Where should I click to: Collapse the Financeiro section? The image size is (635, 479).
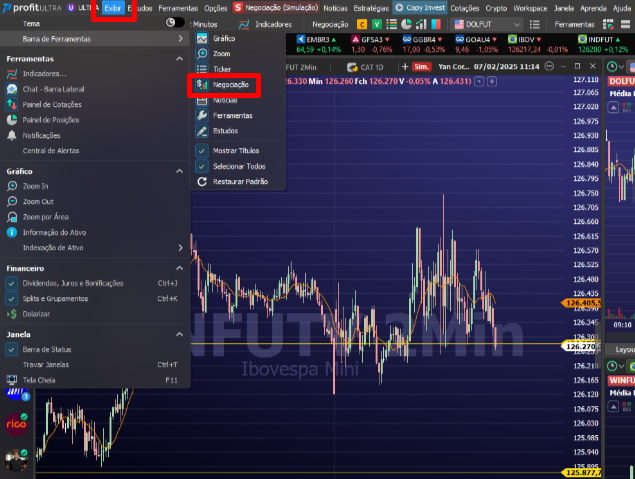tap(179, 268)
